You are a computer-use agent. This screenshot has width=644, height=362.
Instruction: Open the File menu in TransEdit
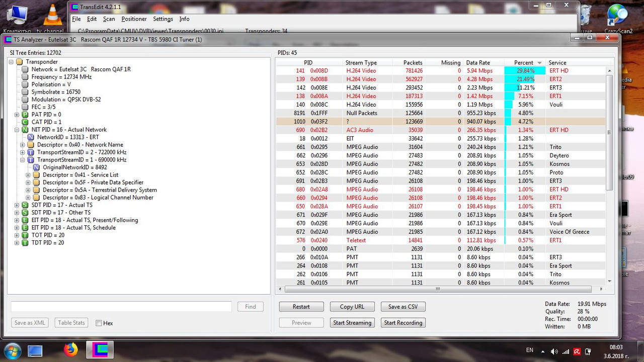[x=76, y=19]
